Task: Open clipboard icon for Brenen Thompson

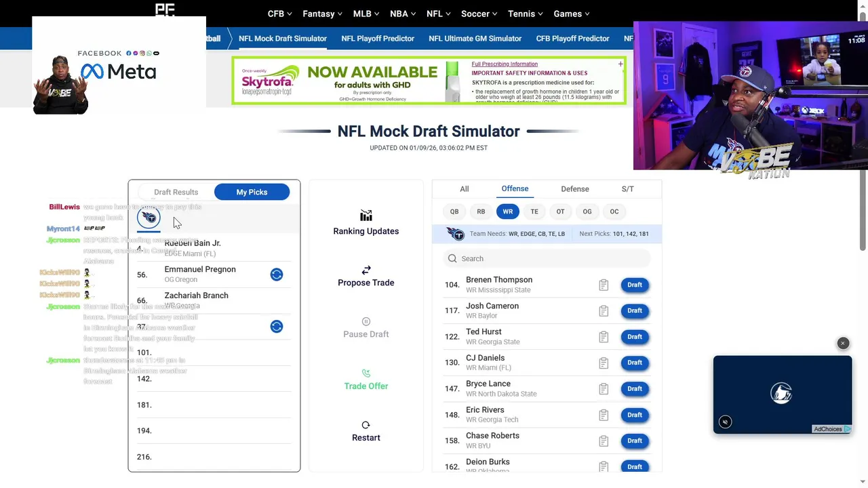Action: pyautogui.click(x=604, y=285)
